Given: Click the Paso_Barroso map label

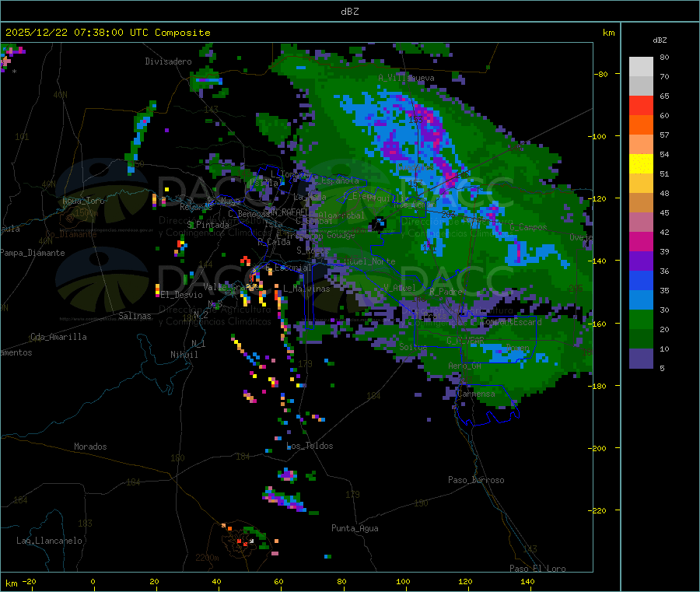Looking at the screenshot, I should 476,480.
